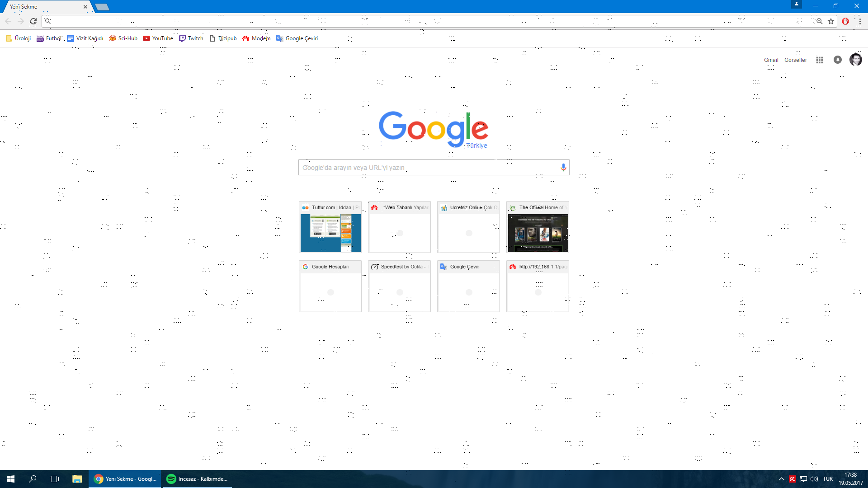
Task: Open the Dizipub bookmark
Action: [223, 38]
